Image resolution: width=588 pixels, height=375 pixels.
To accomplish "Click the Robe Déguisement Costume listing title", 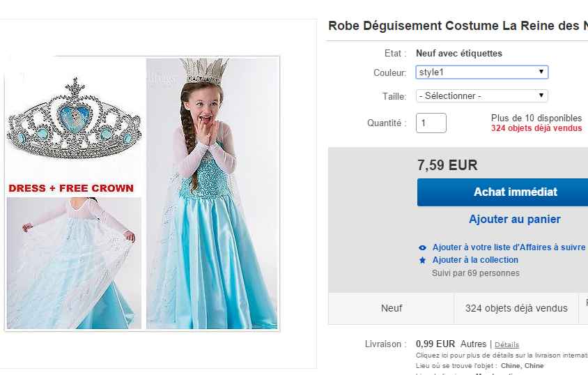I will coord(457,26).
